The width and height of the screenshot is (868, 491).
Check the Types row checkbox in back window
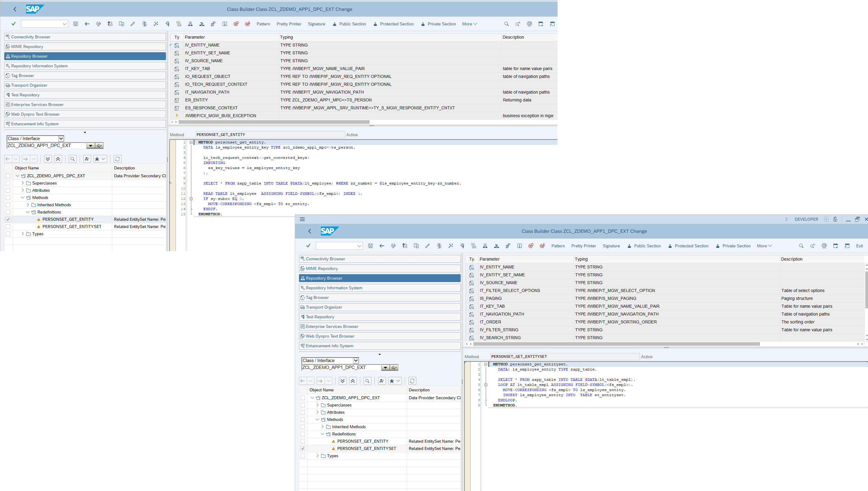pyautogui.click(x=8, y=234)
